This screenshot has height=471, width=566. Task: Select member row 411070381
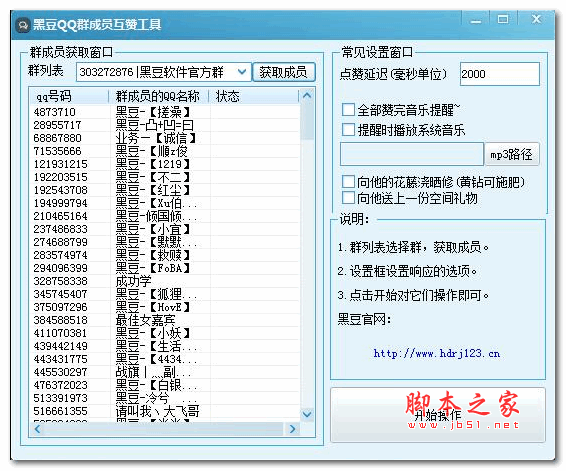pos(165,333)
